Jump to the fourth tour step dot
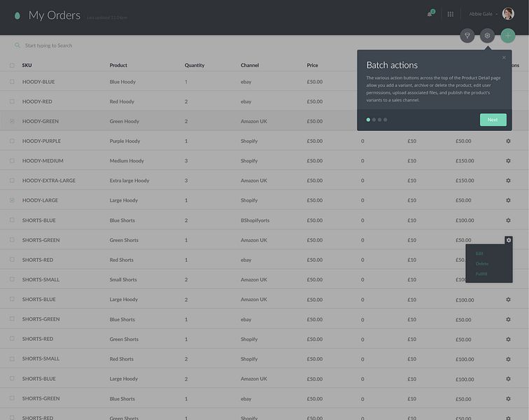The image size is (529, 420). click(x=386, y=120)
